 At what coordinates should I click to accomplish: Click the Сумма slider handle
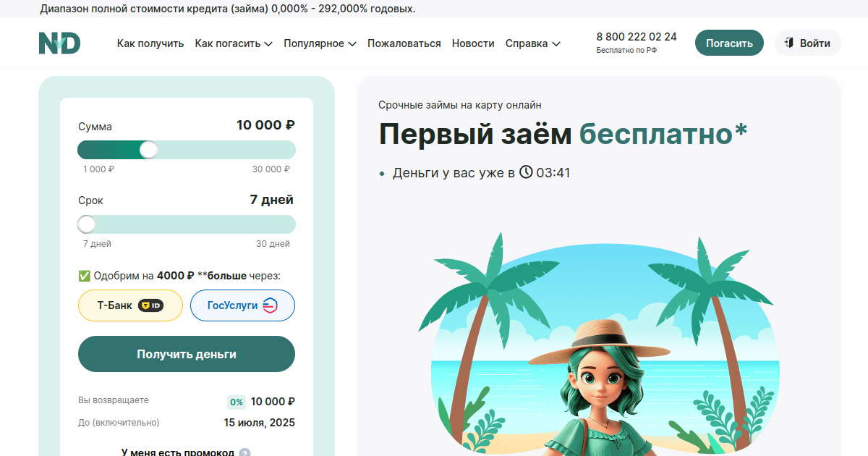[148, 150]
